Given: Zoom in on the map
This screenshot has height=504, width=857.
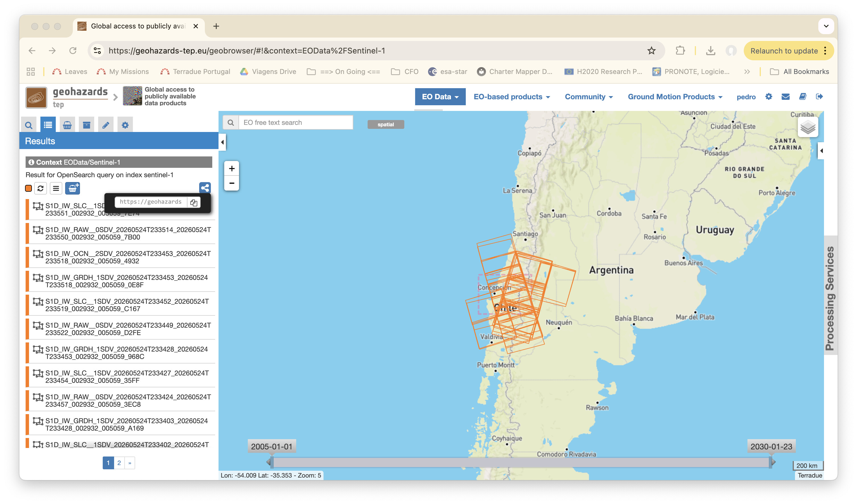Looking at the screenshot, I should point(232,169).
